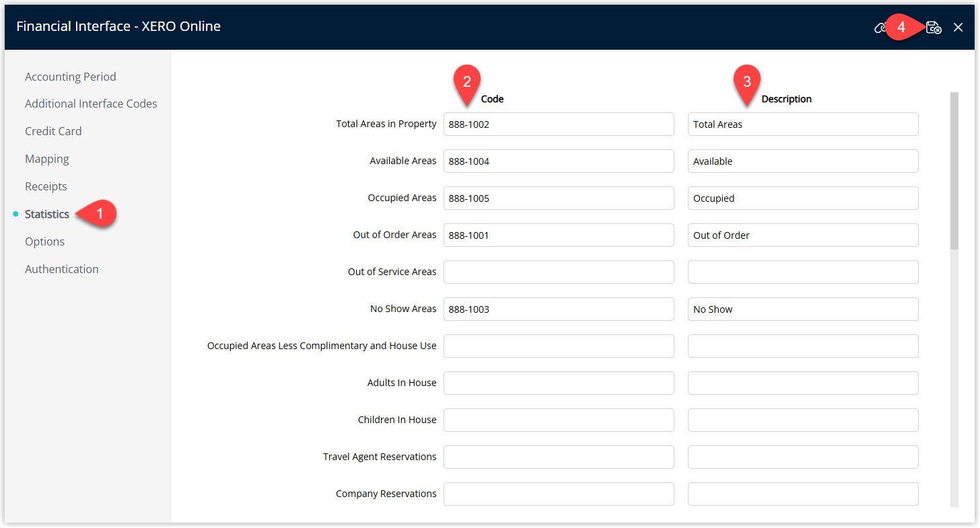The image size is (980, 528).
Task: Switch to the Mapping section
Action: [47, 159]
